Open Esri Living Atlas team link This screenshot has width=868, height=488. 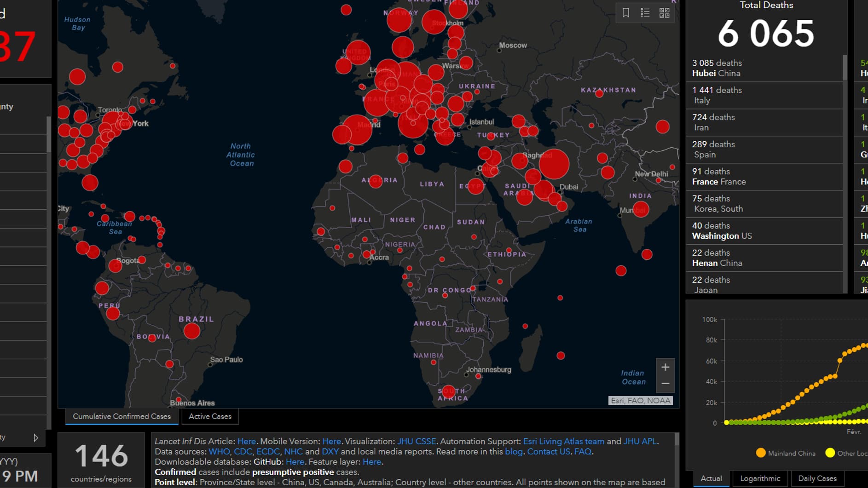pyautogui.click(x=563, y=441)
